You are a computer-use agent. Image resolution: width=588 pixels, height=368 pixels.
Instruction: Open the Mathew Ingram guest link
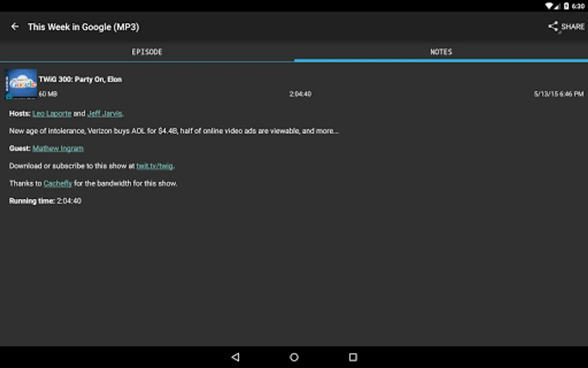[58, 148]
